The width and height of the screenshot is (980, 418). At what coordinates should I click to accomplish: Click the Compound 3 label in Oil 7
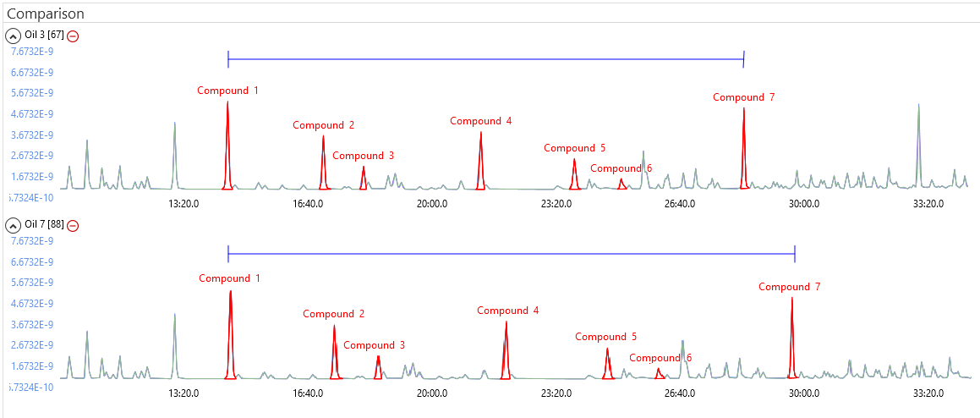point(374,345)
